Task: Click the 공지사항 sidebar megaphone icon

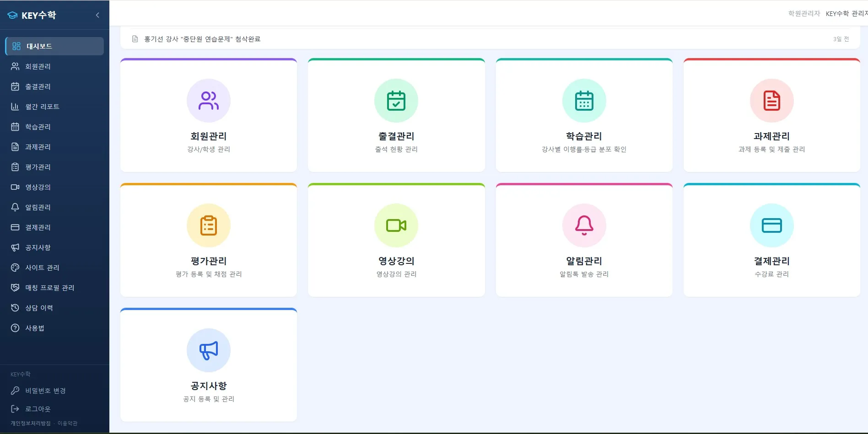Action: [x=15, y=247]
